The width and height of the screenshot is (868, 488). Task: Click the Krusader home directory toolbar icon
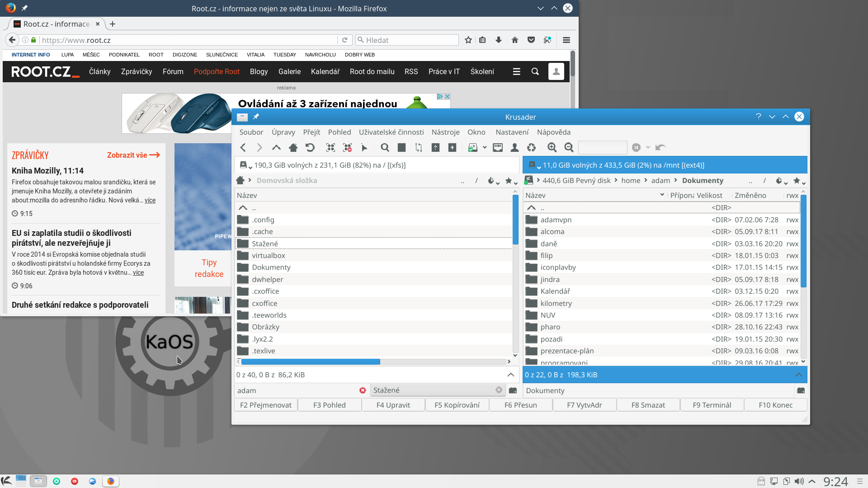pyautogui.click(x=293, y=148)
